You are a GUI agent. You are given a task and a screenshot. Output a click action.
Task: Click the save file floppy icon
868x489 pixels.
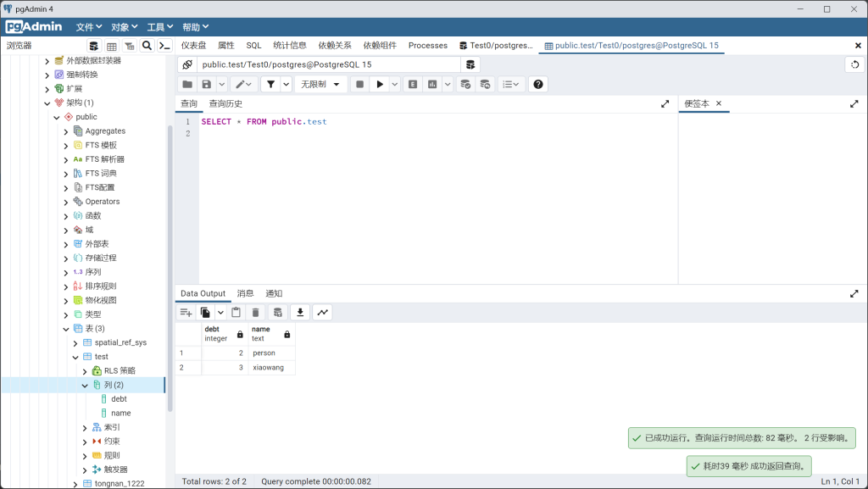tap(207, 84)
